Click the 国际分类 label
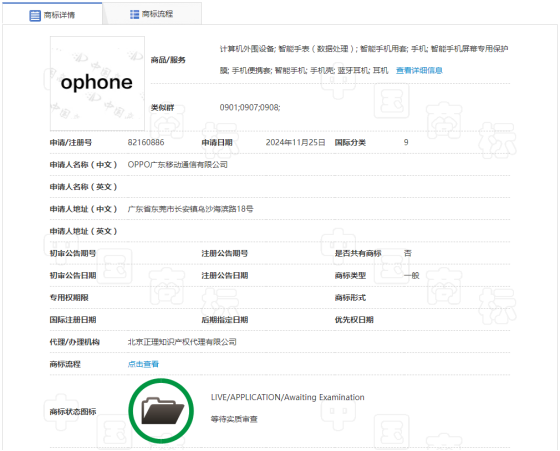Image resolution: width=560 pixels, height=451 pixels. (x=350, y=142)
